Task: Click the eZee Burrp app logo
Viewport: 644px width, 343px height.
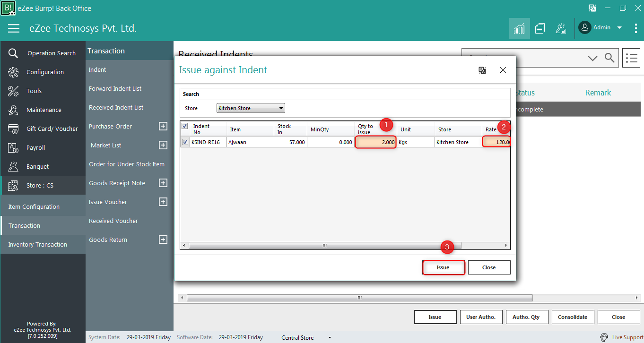Action: point(8,8)
